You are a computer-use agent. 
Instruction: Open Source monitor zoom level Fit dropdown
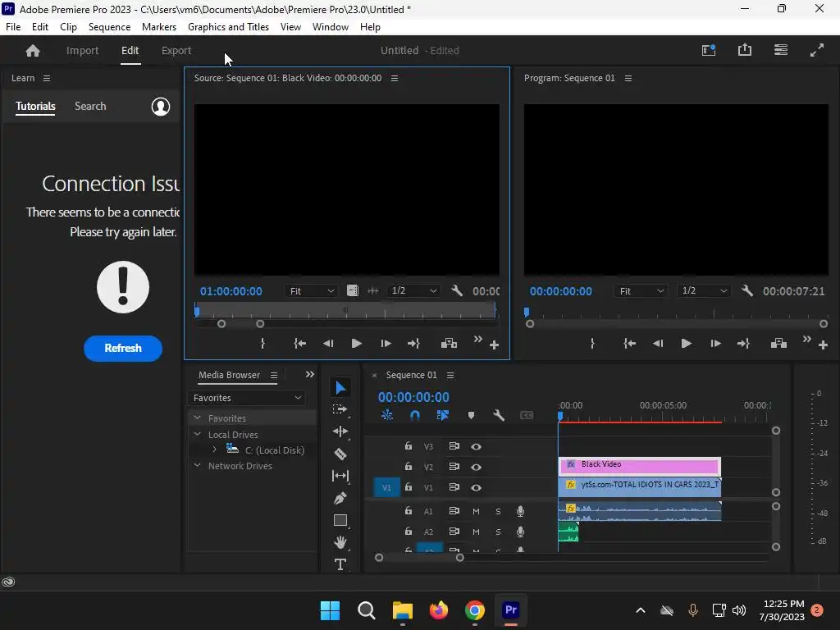point(311,291)
